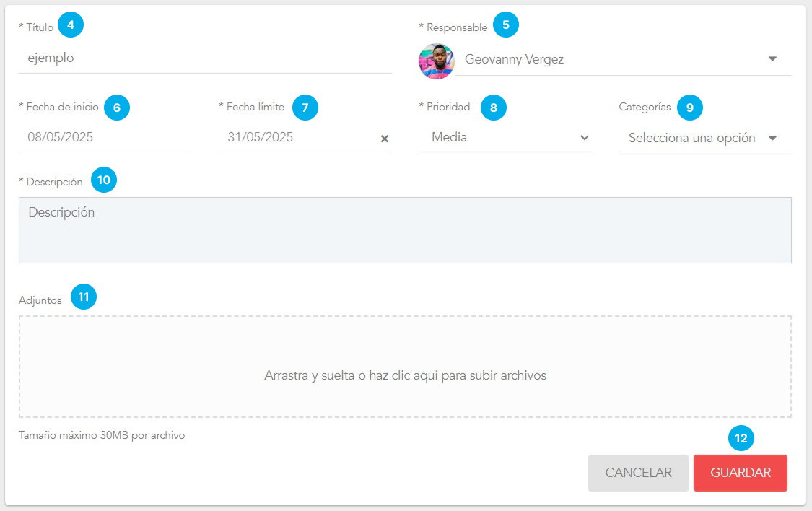Clear the Fecha límite date with the X
This screenshot has width=812, height=511.
385,139
